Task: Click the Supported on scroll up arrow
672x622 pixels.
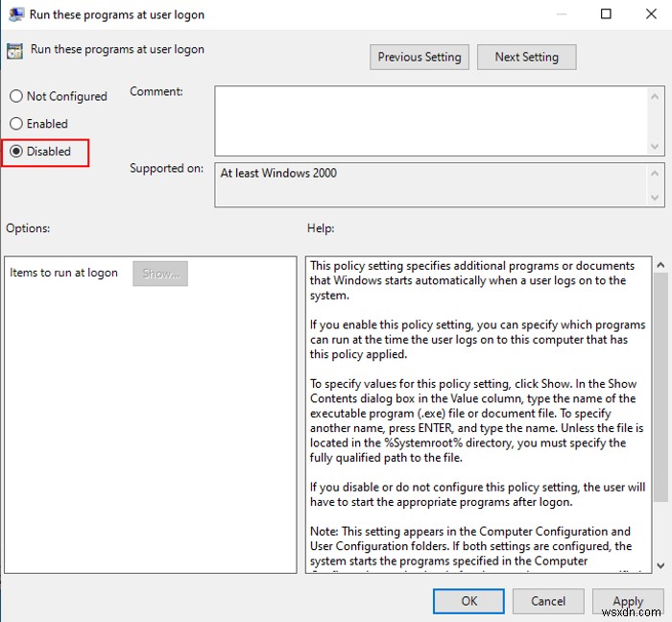Action: [x=655, y=174]
